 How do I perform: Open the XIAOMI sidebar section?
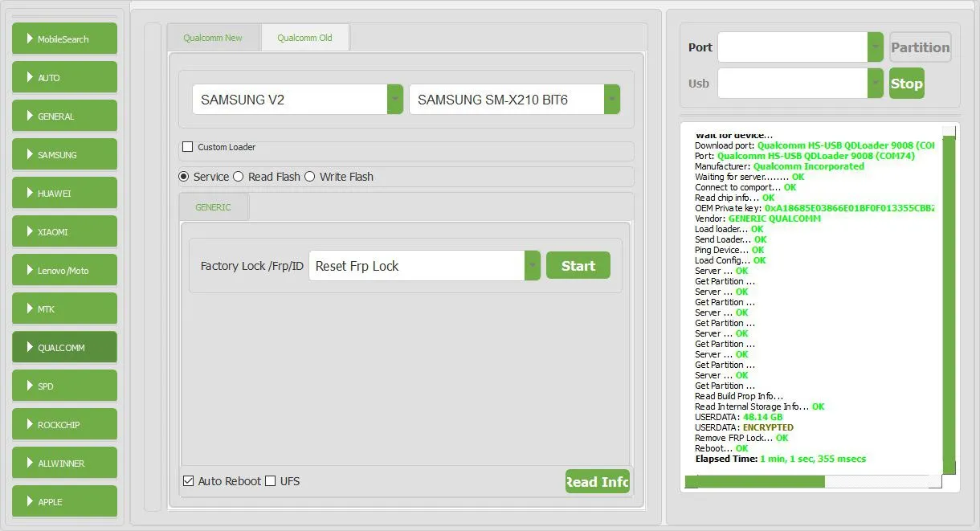point(64,231)
